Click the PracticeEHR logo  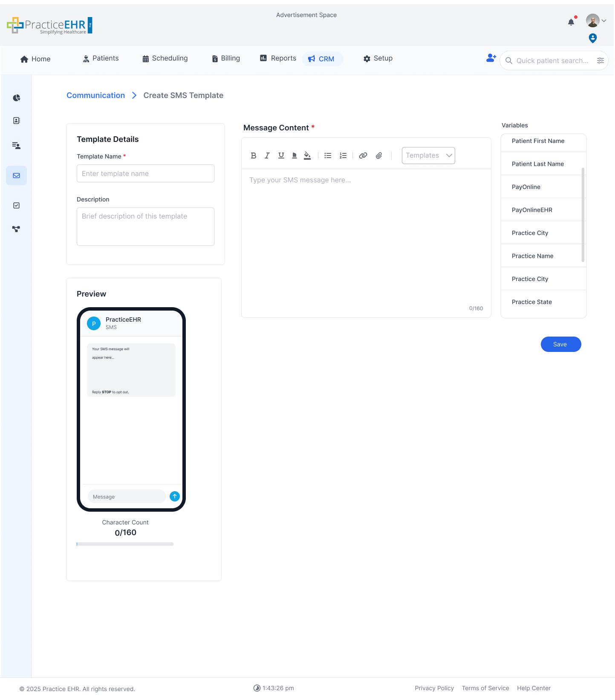point(49,26)
